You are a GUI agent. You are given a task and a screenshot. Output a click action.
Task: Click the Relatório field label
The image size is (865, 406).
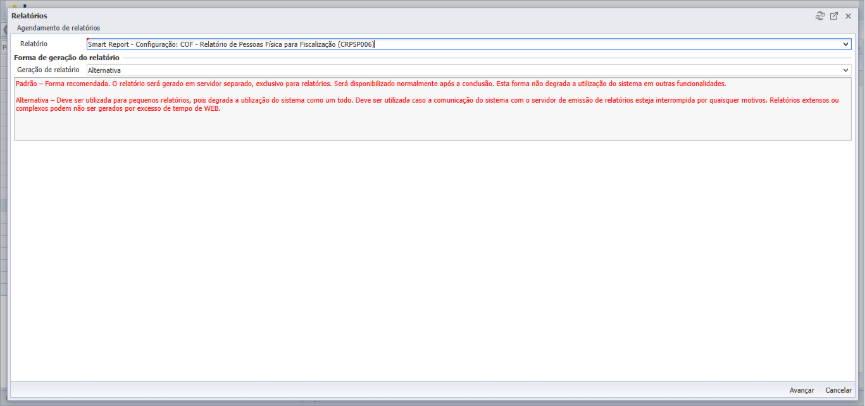tap(34, 44)
